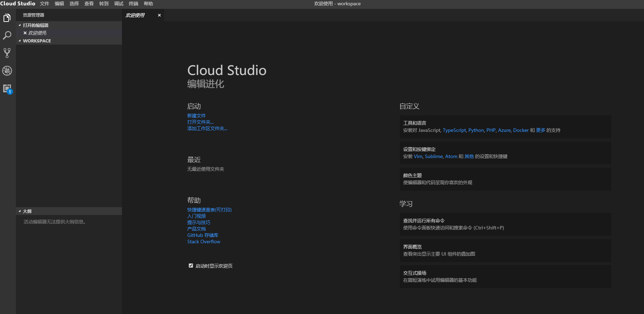Select 欢迎使用 entry in open editors

point(69,33)
